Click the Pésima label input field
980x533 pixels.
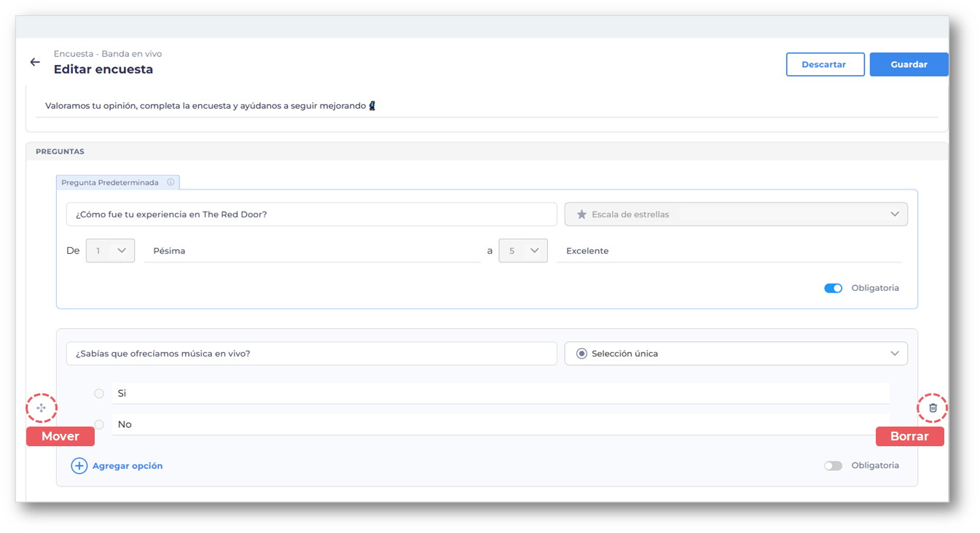tap(312, 251)
